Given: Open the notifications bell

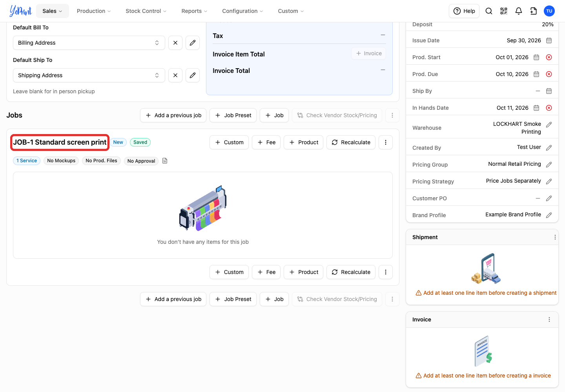Looking at the screenshot, I should coord(519,11).
